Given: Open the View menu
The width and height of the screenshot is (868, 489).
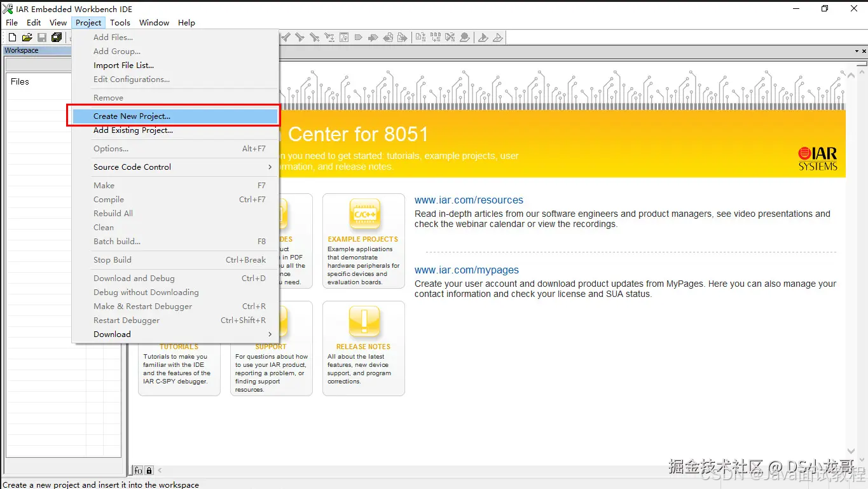Looking at the screenshot, I should pyautogui.click(x=58, y=22).
